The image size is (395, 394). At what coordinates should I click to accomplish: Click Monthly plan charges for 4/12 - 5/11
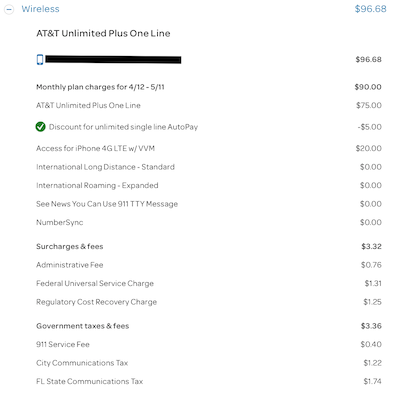tap(100, 87)
